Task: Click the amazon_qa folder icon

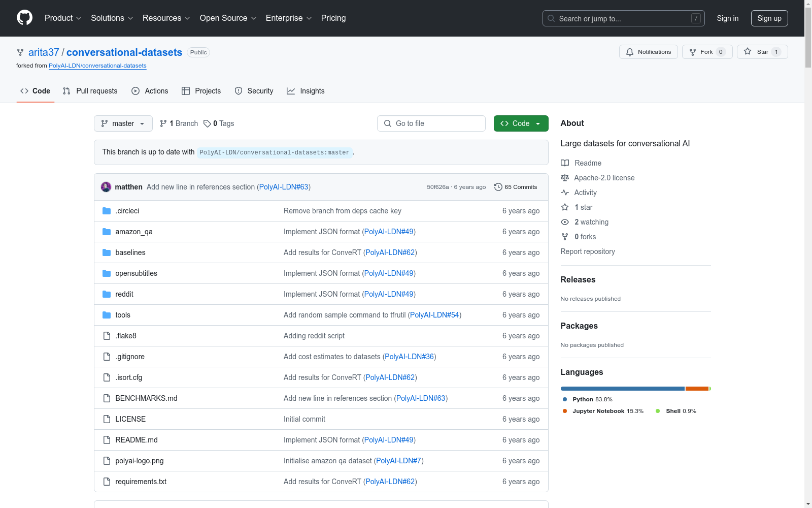Action: (107, 232)
